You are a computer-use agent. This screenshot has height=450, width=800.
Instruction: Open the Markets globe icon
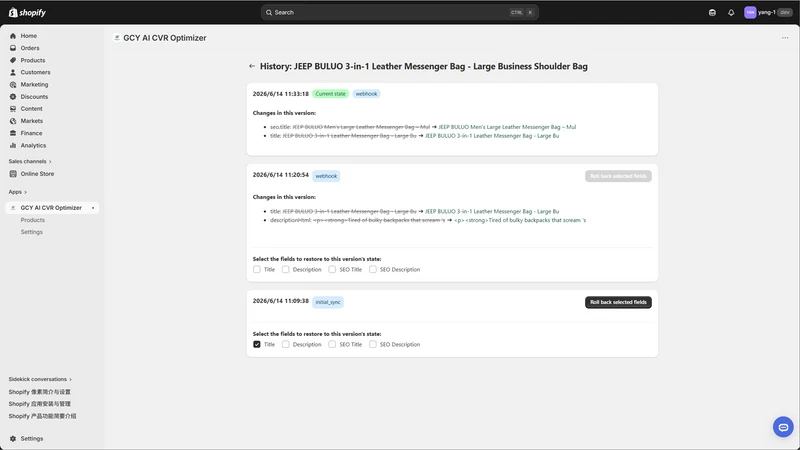[13, 121]
